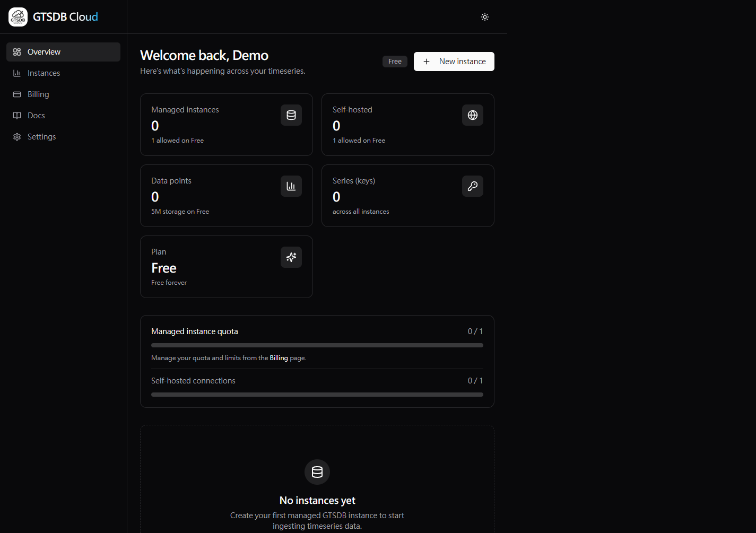Click the globe icon in Self-hosted card

tap(473, 115)
